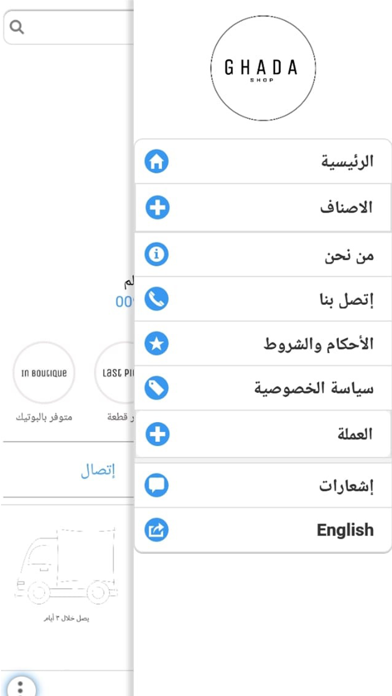Select الأحكام والشروط menu item
The height and width of the screenshot is (696, 392).
[x=263, y=344]
